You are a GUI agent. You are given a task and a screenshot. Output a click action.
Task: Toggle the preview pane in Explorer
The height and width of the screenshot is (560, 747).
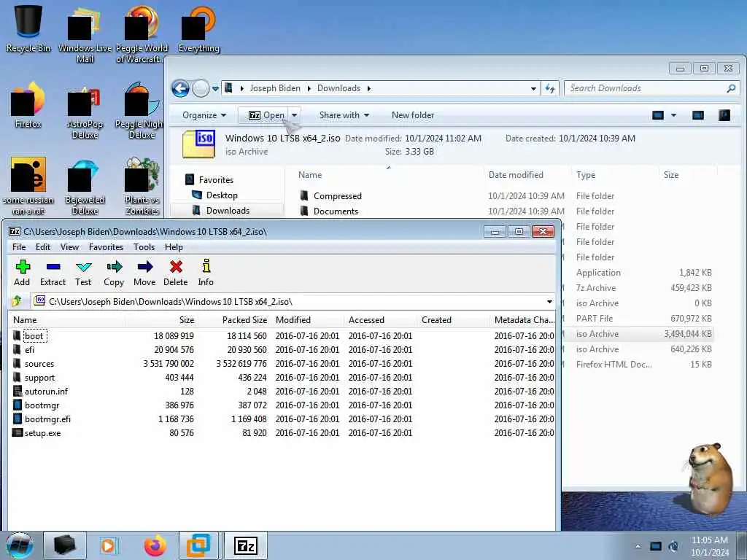pos(698,115)
